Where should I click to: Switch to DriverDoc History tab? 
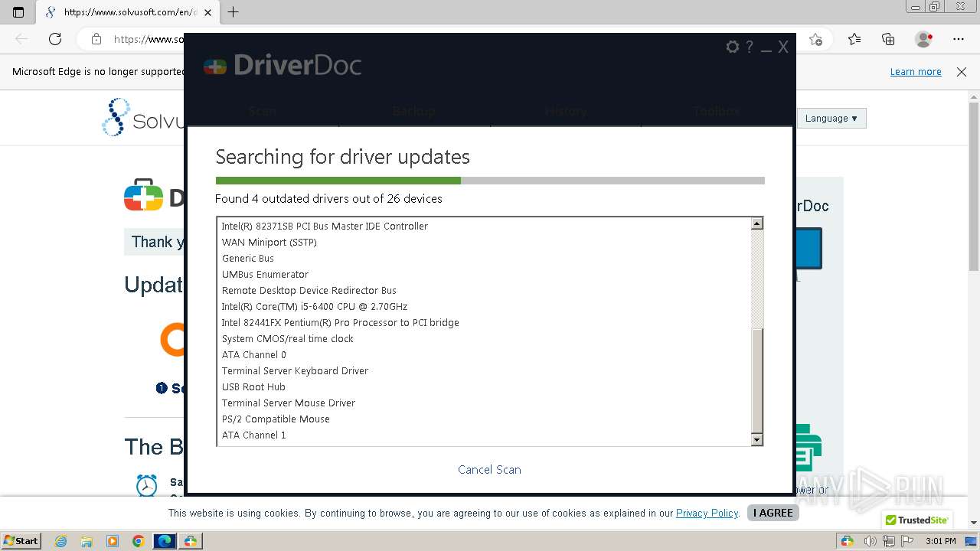tap(565, 111)
